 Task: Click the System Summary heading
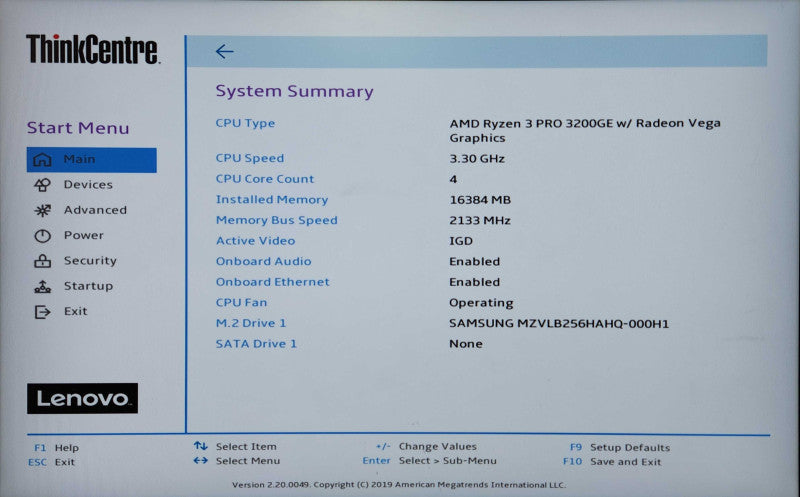(x=294, y=91)
